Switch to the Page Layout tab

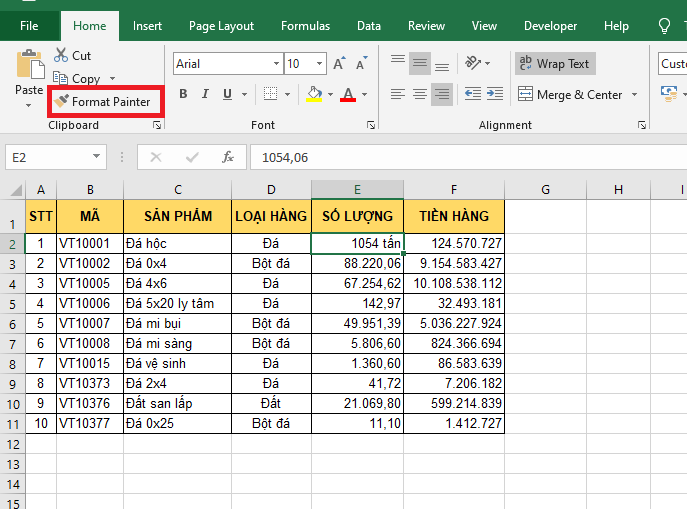tap(222, 26)
